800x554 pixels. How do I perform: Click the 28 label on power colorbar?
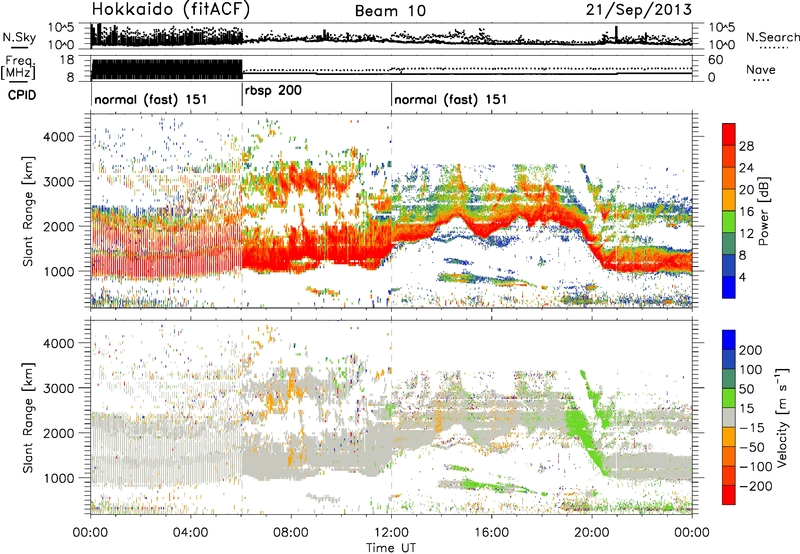(746, 146)
